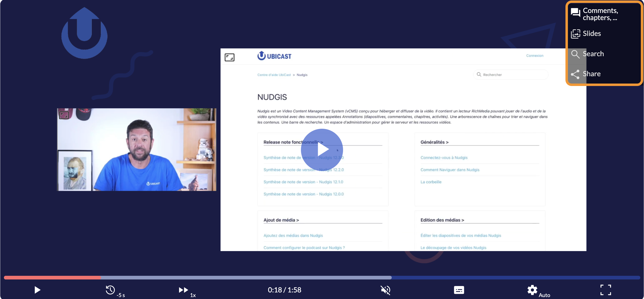The width and height of the screenshot is (644, 299).
Task: Open Le découpage de vos vidéos Nudgis
Action: click(453, 248)
